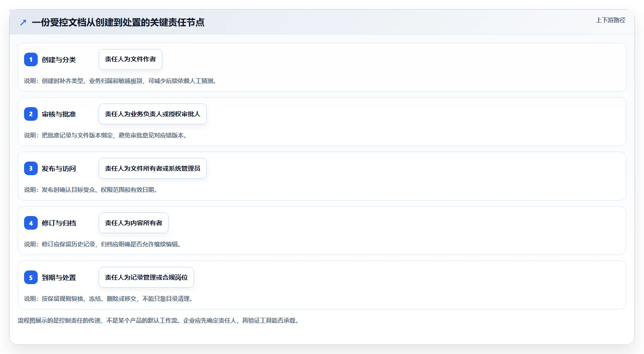Click the footer note starting 流程图展示的是控制责任的传递

(158, 320)
